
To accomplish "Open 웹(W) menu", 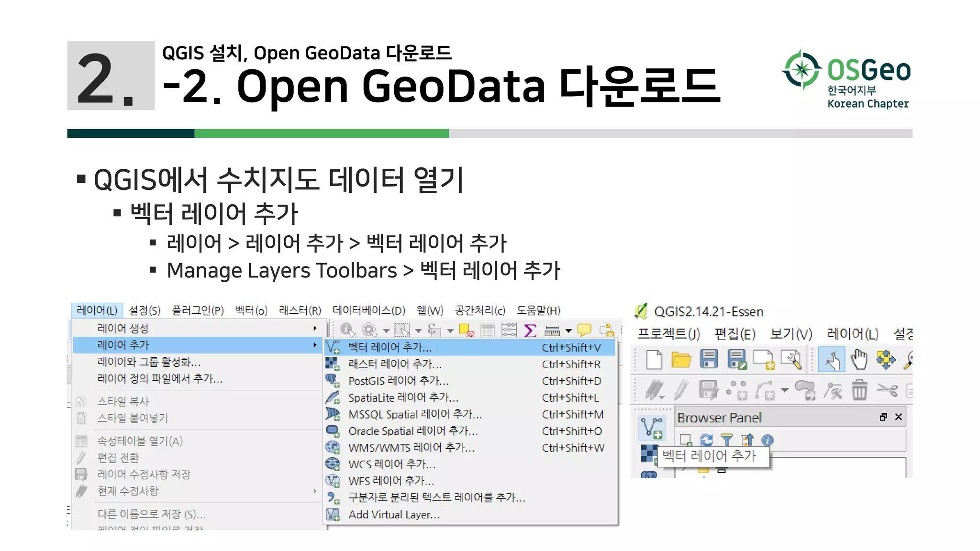I will point(430,310).
